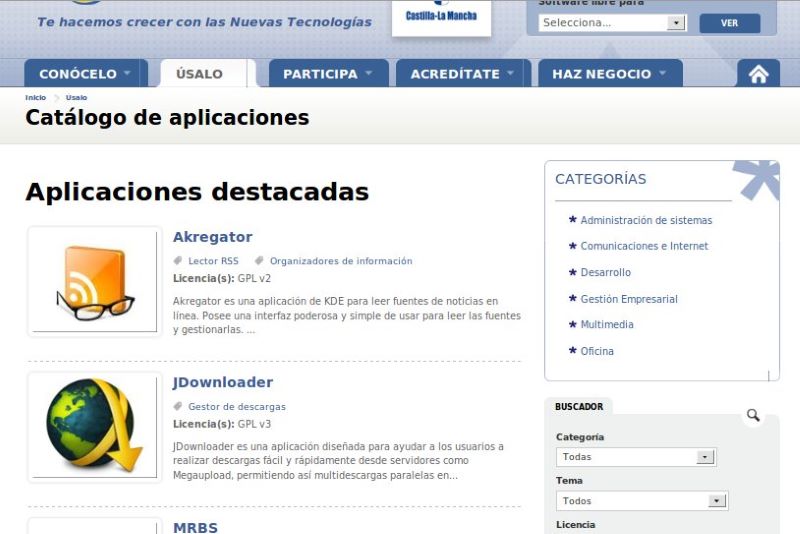Image resolution: width=800 pixels, height=534 pixels.
Task: Open the HAZ NEGOCIO menu
Action: click(610, 73)
